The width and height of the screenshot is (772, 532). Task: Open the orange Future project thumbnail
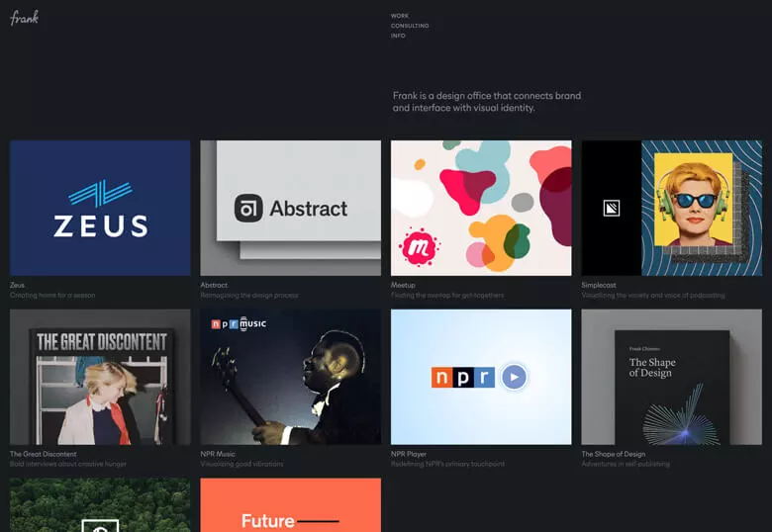[290, 505]
